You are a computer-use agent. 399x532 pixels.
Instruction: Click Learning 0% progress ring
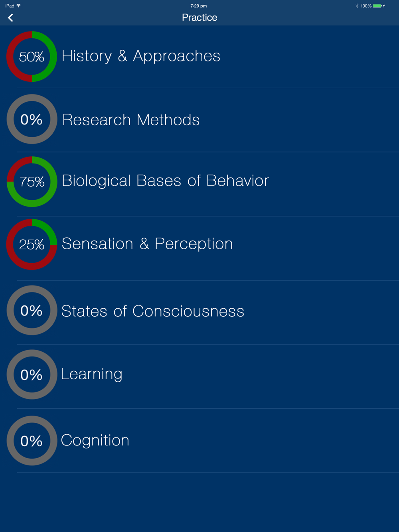click(32, 374)
